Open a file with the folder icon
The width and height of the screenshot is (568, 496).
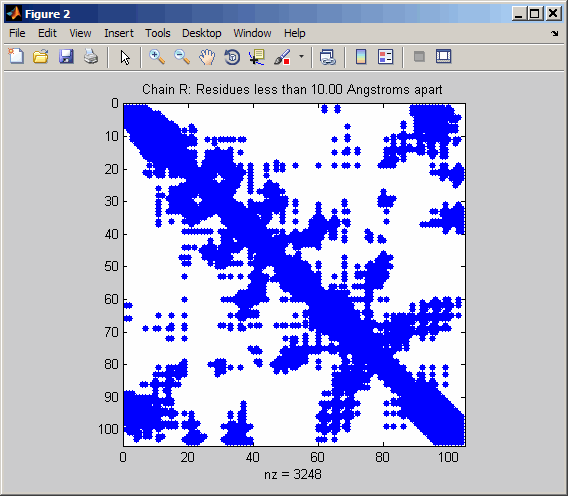pos(41,57)
